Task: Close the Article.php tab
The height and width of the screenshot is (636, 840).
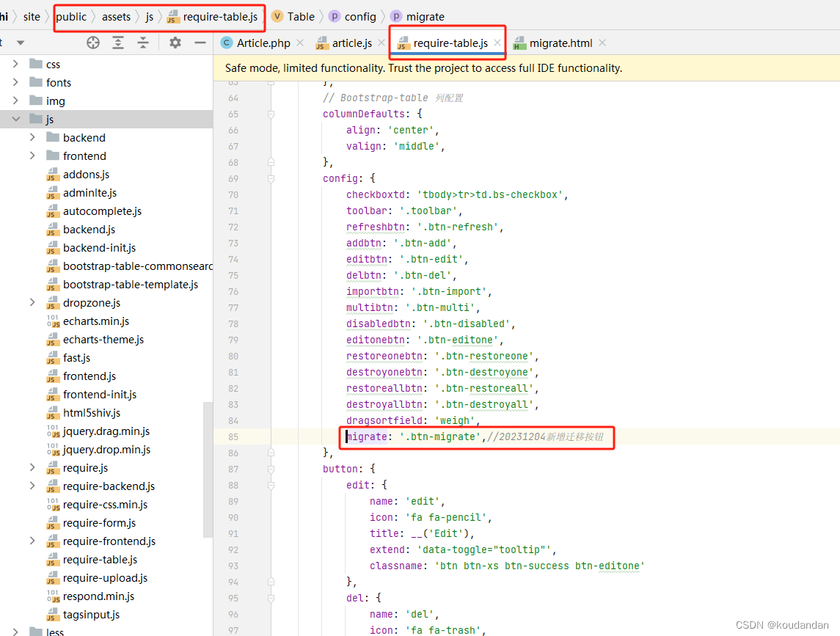Action: pos(300,43)
